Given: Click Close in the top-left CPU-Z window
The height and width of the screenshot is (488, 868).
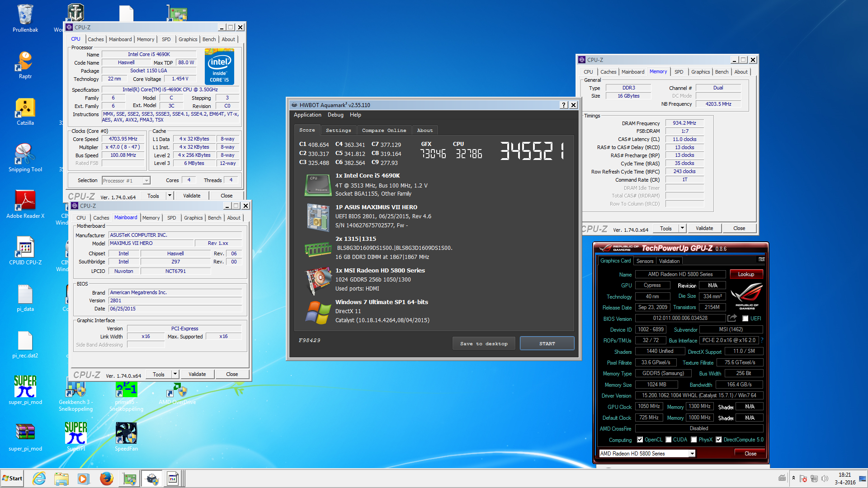Looking at the screenshot, I should [x=226, y=196].
